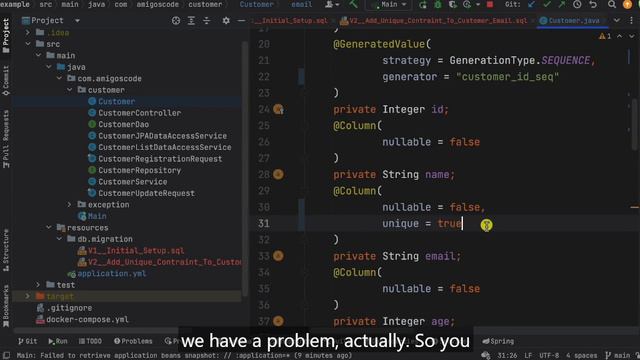Collapse the db.migration folder
The width and height of the screenshot is (640, 360).
click(60, 238)
